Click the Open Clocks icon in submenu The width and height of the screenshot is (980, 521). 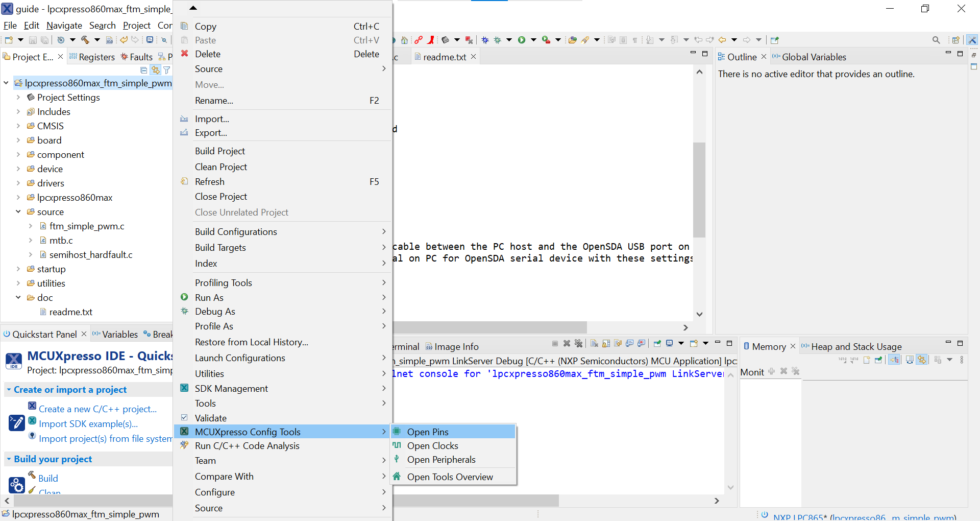[x=397, y=445]
